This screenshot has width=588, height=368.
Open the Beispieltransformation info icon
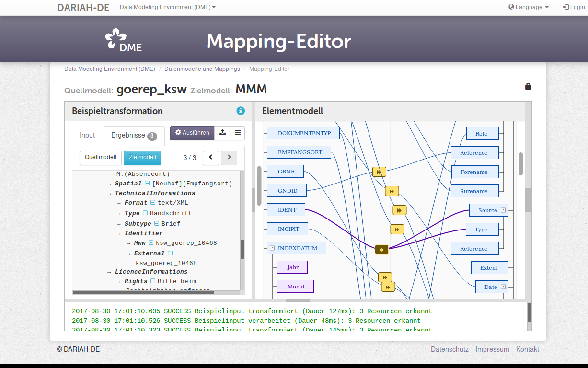pyautogui.click(x=241, y=111)
